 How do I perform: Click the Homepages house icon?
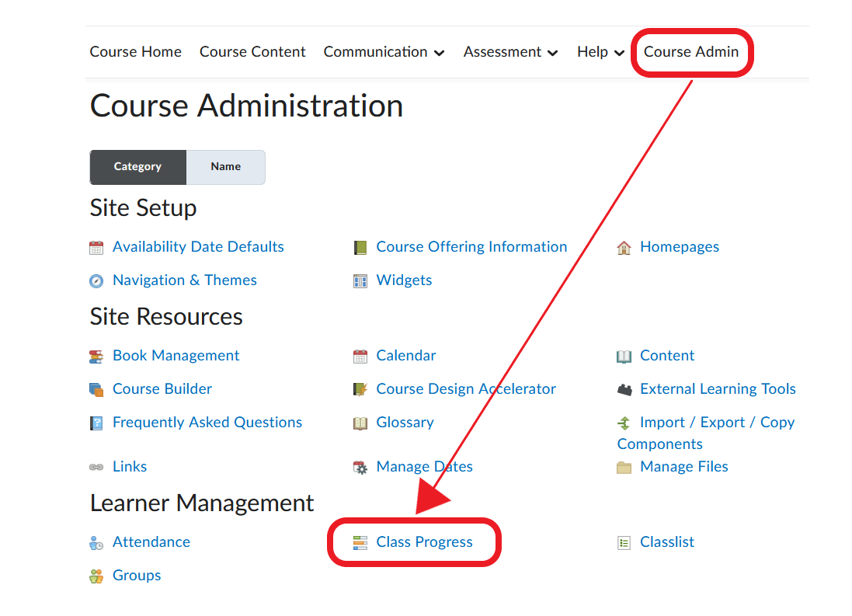[x=624, y=246]
